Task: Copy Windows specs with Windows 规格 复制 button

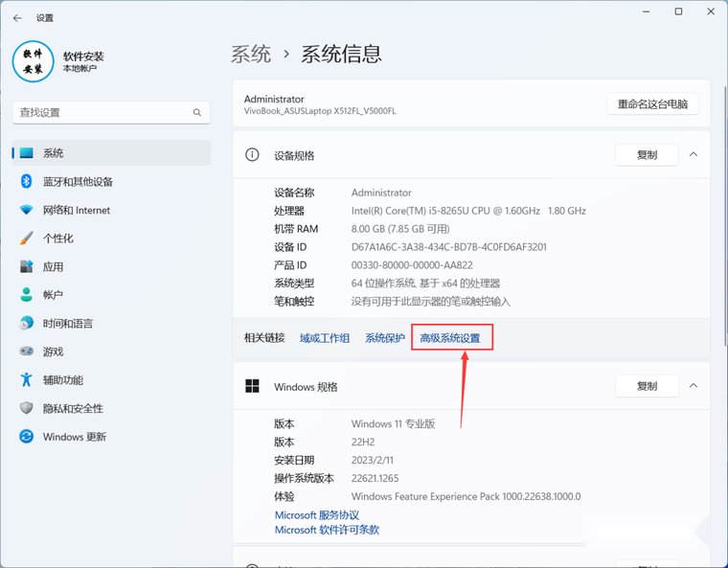Action: pos(647,386)
